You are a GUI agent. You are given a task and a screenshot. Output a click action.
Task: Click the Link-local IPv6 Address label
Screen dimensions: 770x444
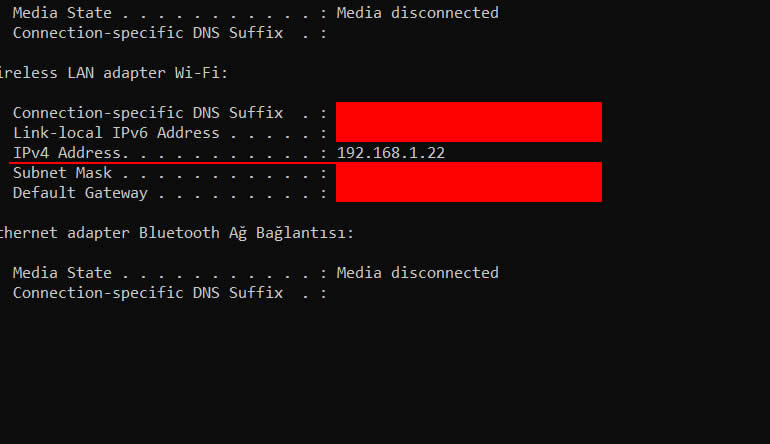point(116,133)
